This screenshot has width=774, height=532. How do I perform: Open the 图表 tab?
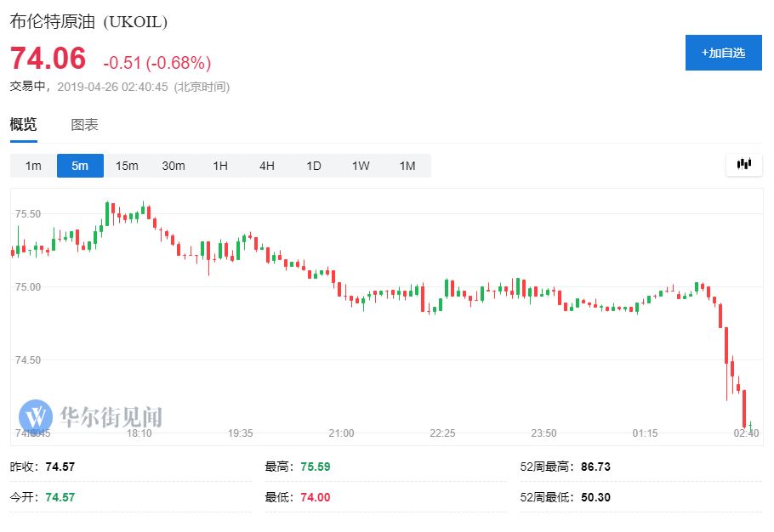[84, 125]
